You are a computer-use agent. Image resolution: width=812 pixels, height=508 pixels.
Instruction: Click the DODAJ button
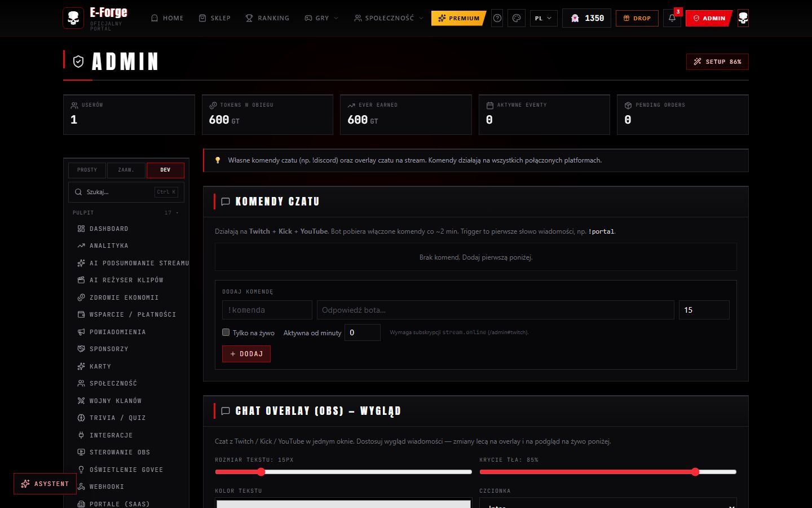coord(246,354)
